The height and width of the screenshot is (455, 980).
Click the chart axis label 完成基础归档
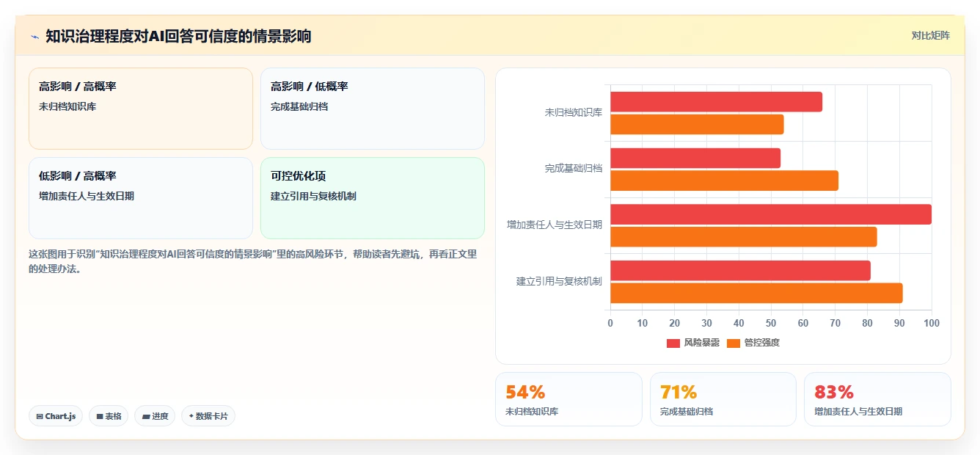point(573,169)
